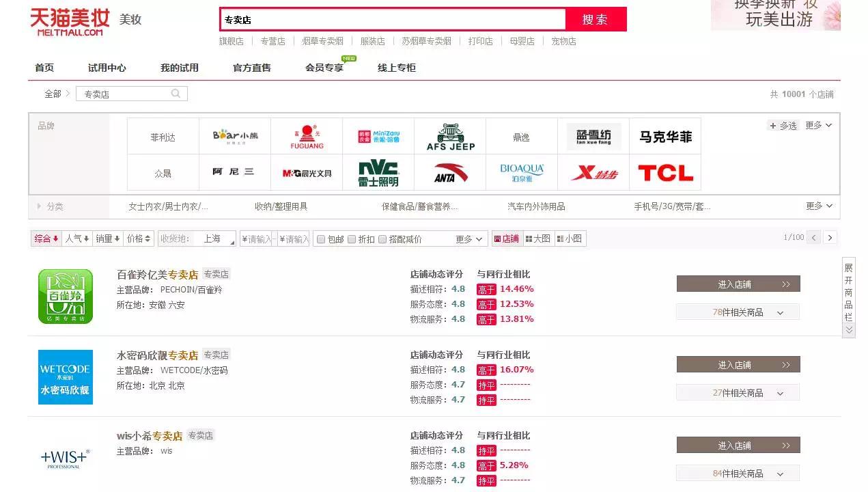
Task: Expand 78件相关商品 for 百雀羚 store
Action: click(x=738, y=312)
